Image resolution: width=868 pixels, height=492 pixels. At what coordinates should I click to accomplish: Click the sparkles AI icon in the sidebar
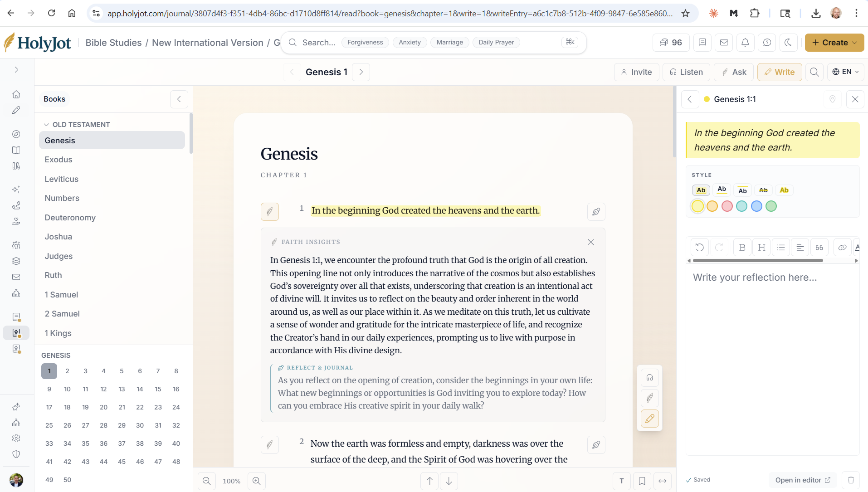pyautogui.click(x=16, y=190)
